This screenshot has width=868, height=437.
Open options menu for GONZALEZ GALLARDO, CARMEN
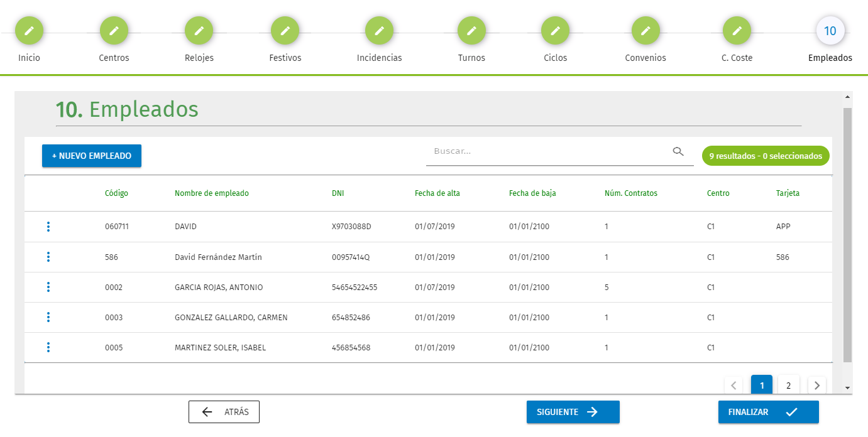(48, 317)
